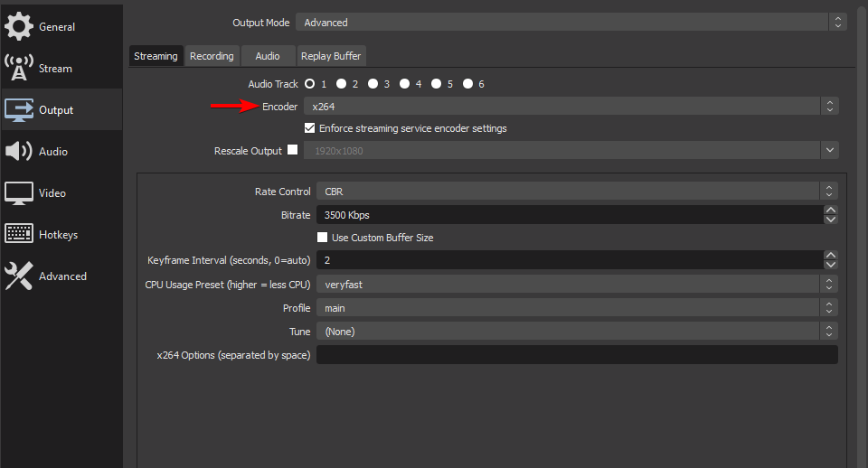Click the Keyframe Interval input field
This screenshot has width=868, height=468.
571,260
